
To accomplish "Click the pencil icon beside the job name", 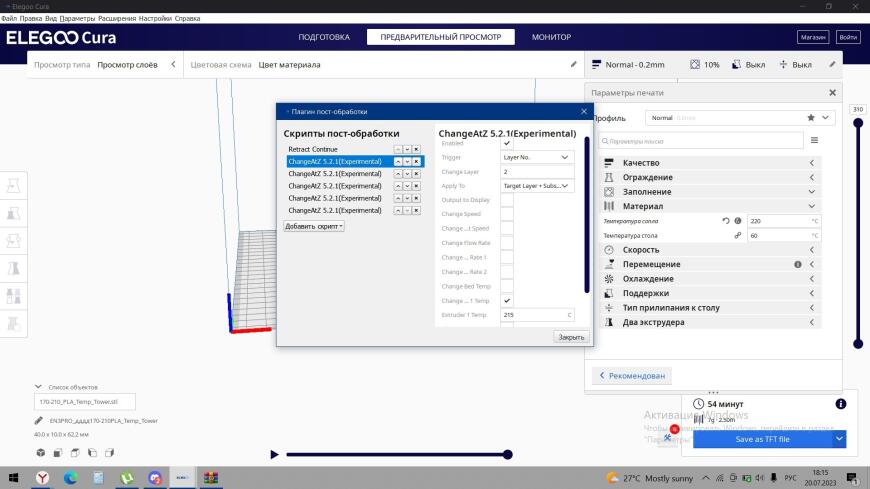I will pos(38,421).
